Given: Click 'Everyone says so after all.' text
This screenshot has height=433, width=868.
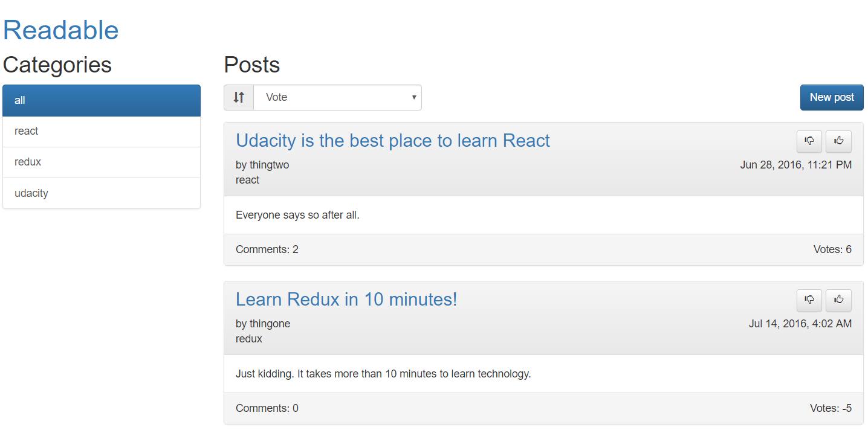Looking at the screenshot, I should click(x=297, y=215).
